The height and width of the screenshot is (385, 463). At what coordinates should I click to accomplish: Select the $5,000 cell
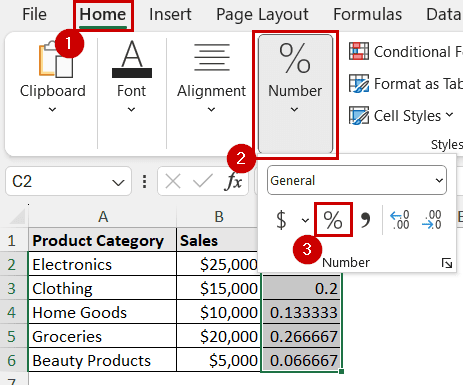point(218,360)
